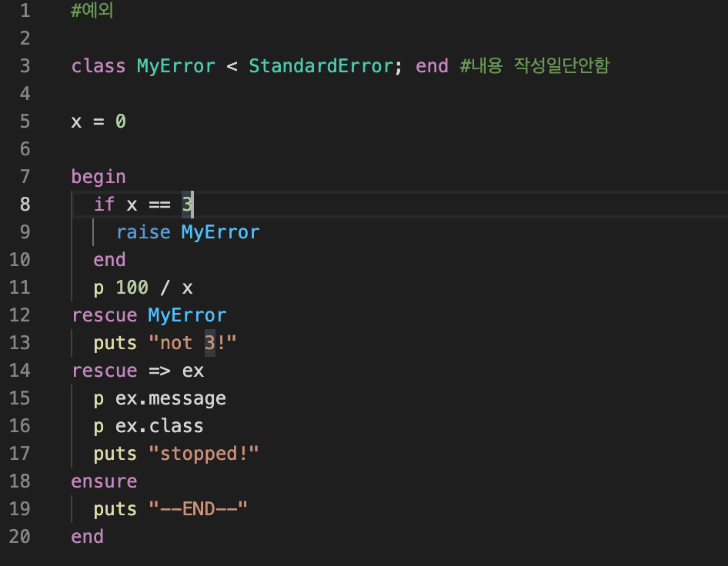Click the number '100' on line 11

pyautogui.click(x=132, y=288)
